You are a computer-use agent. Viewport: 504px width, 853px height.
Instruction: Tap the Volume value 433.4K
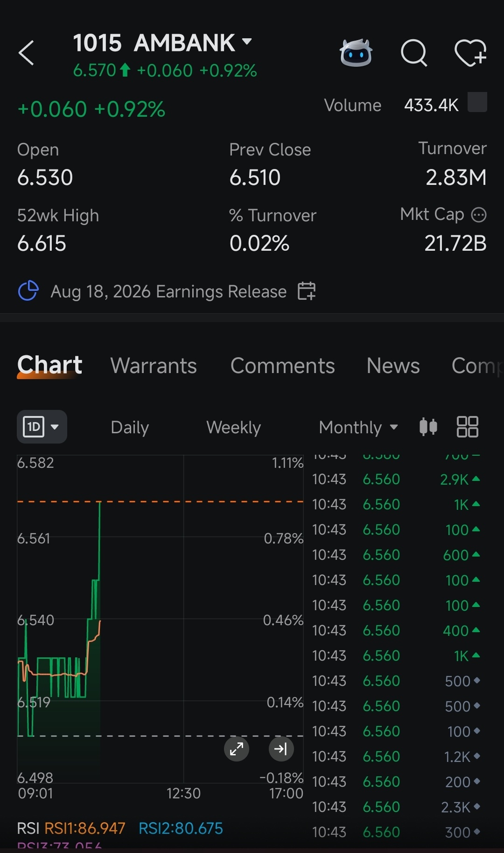click(x=431, y=105)
